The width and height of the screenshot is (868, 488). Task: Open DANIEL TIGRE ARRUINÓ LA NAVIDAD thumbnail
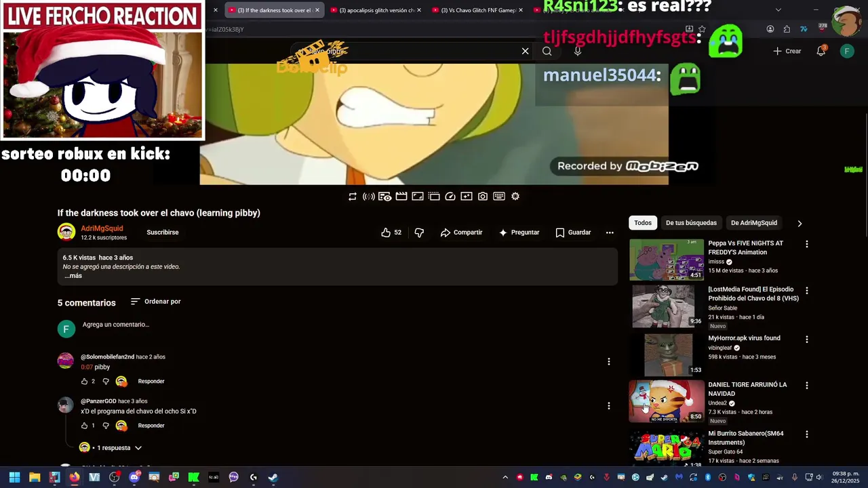point(667,401)
